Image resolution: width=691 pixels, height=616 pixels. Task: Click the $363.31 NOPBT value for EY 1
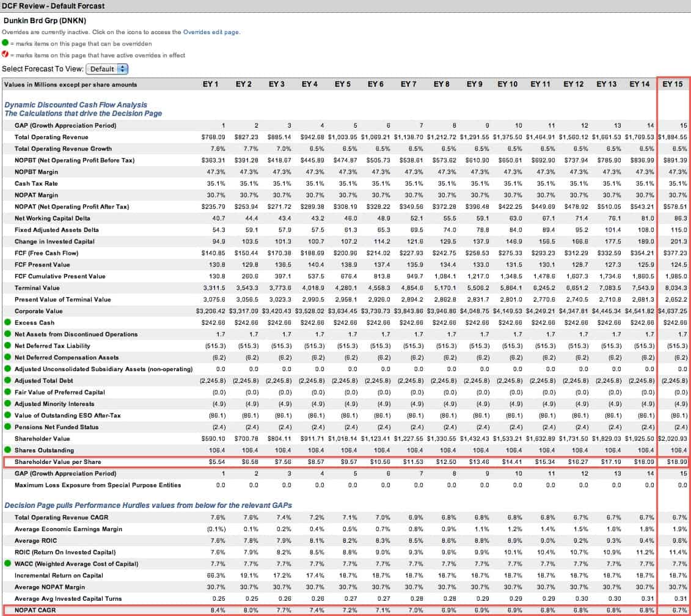pyautogui.click(x=213, y=161)
